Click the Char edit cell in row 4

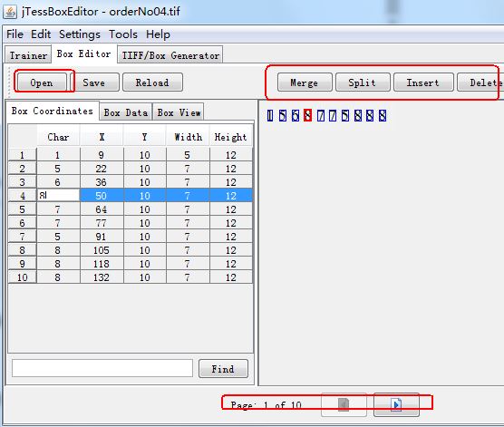(59, 195)
